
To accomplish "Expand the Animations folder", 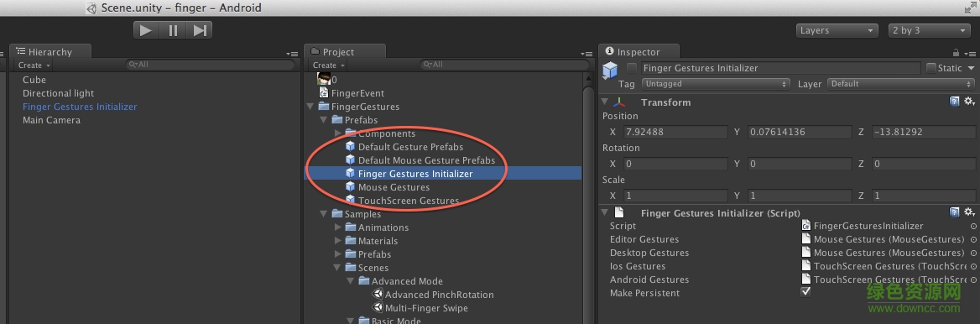I will tap(337, 227).
